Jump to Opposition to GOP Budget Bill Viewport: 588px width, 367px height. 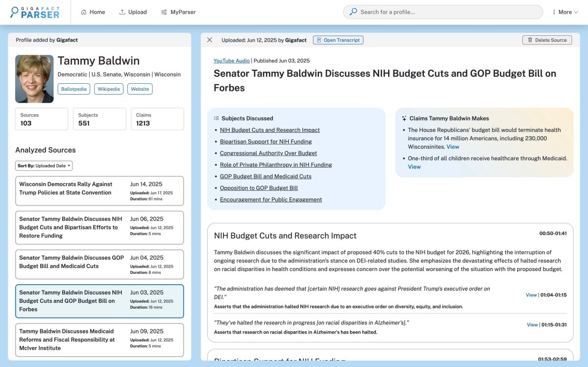259,188
